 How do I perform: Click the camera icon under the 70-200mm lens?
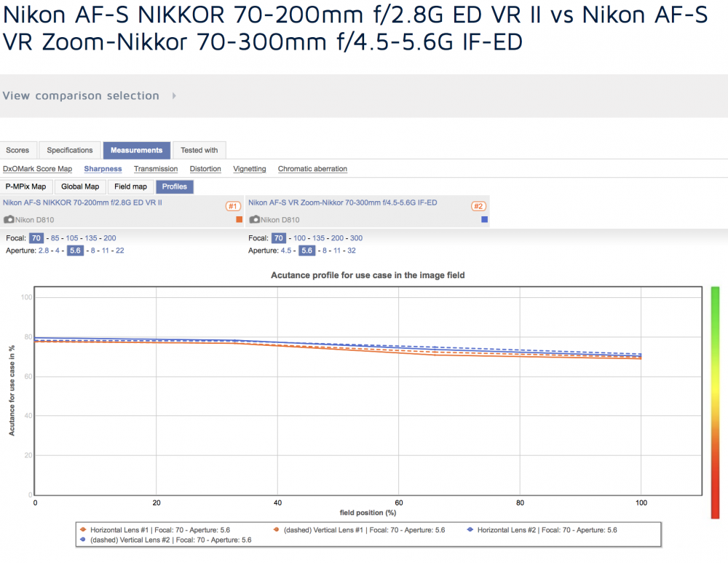9,219
